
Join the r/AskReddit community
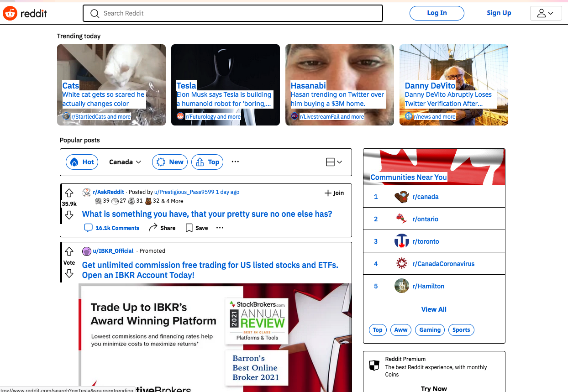[334, 193]
